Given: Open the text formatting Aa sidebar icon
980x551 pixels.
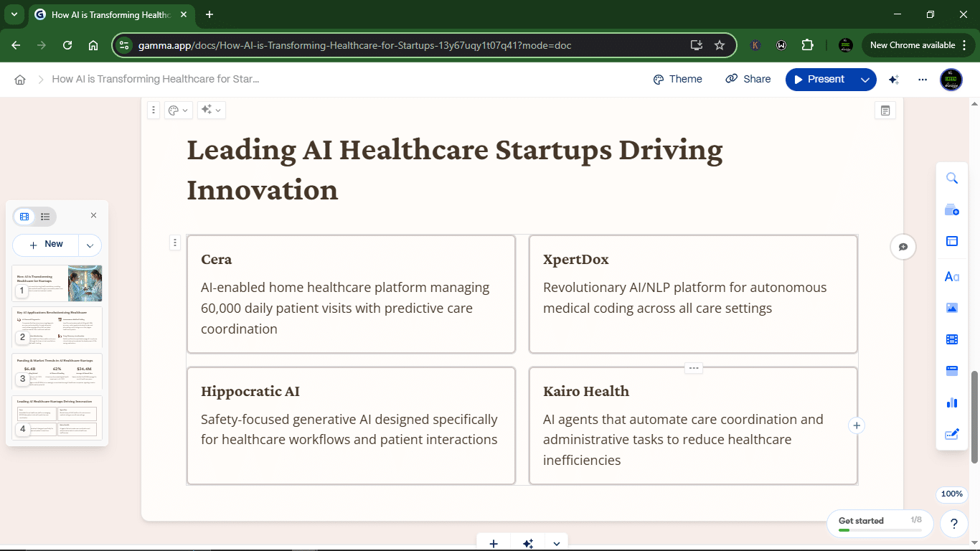Looking at the screenshot, I should [952, 276].
